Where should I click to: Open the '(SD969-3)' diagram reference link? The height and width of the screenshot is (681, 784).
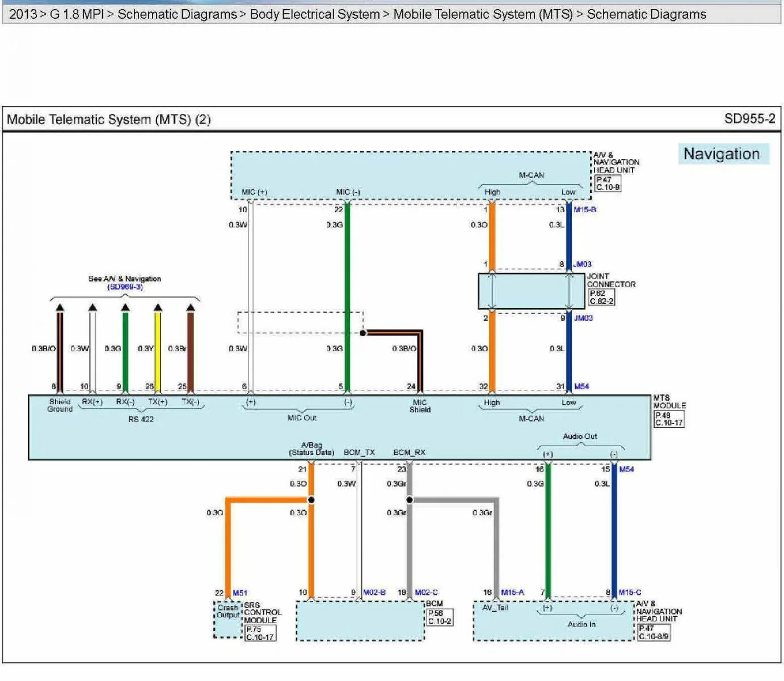125,287
